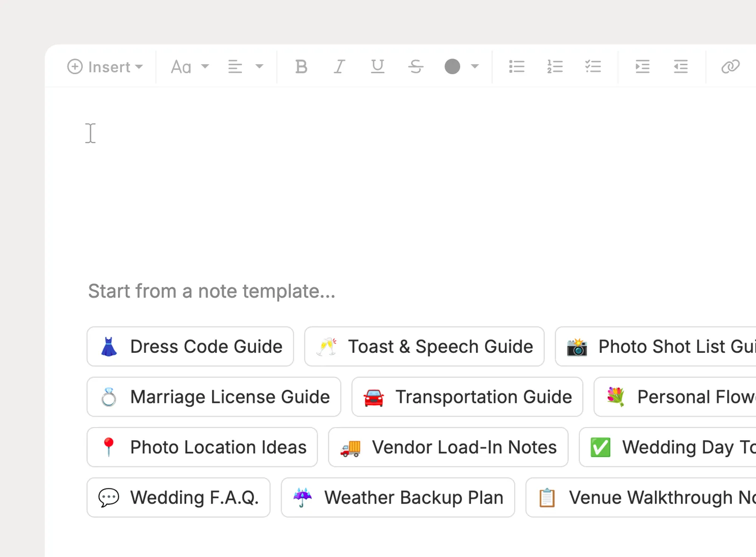Click the gray text color circle
This screenshot has width=756, height=557.
[x=452, y=67]
